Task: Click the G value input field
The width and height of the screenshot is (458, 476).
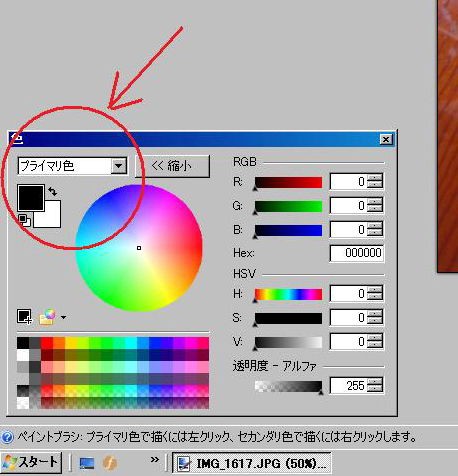Action: 348,206
